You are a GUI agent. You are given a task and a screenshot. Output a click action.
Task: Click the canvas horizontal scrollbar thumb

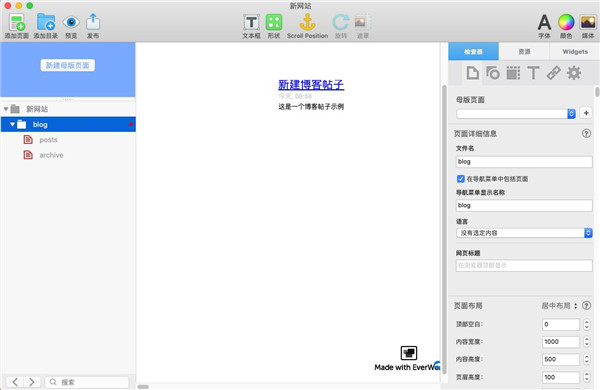(143, 387)
